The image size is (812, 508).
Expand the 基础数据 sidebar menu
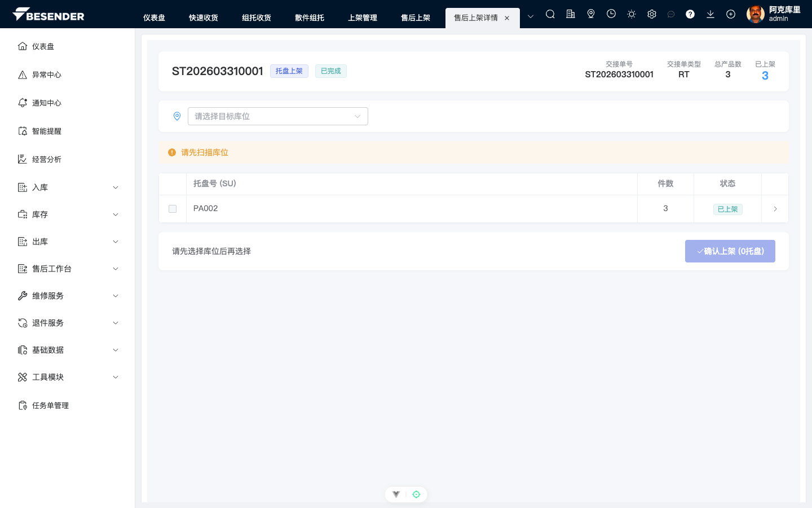click(x=68, y=350)
